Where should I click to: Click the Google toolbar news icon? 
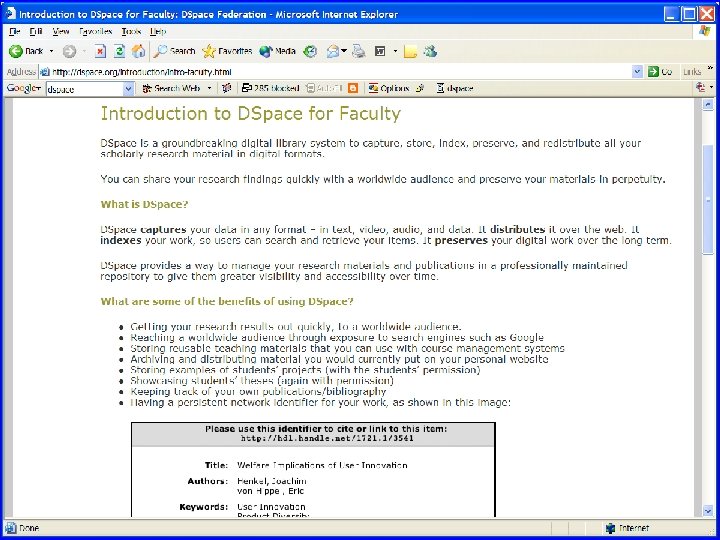226,88
